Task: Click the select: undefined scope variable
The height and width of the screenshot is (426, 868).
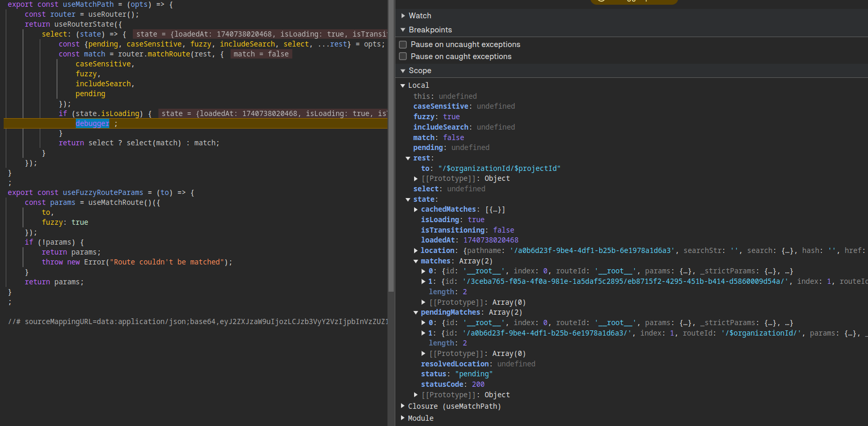Action: [x=449, y=189]
